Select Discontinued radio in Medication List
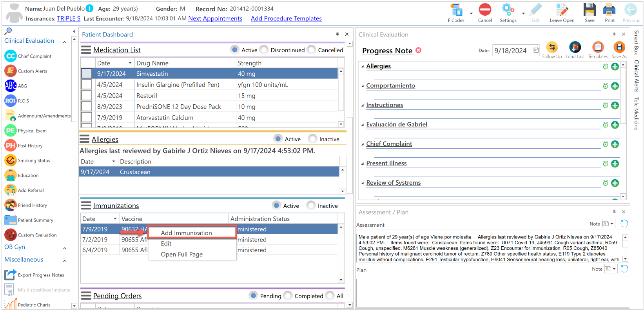Image resolution: width=644 pixels, height=311 pixels. pos(264,50)
